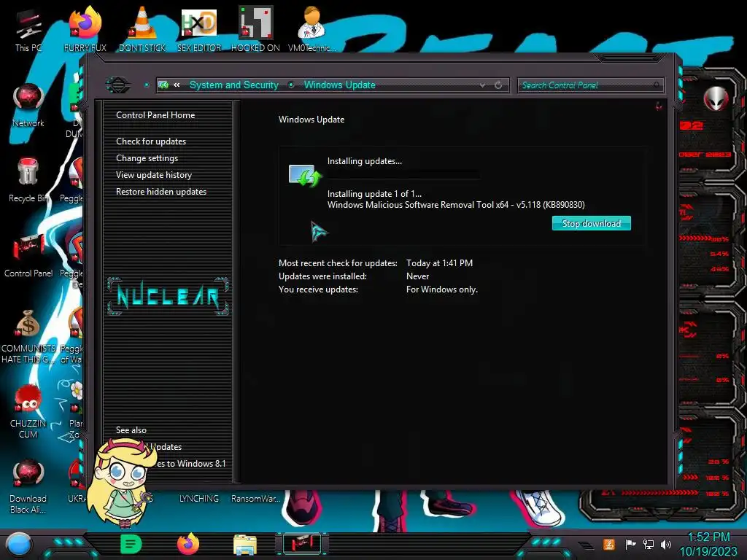Click the Alienware head gadget icon
747x560 pixels.
point(716,98)
